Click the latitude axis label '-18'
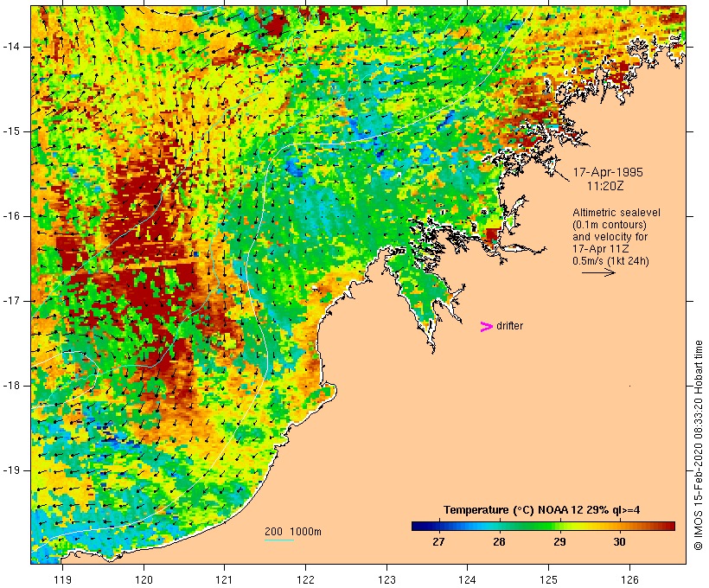 (x=11, y=386)
